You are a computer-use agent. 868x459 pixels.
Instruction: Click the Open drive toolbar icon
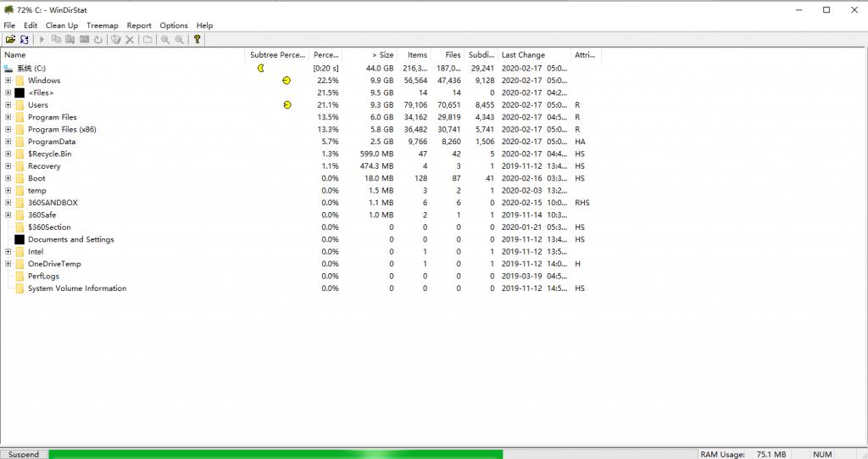(x=10, y=39)
